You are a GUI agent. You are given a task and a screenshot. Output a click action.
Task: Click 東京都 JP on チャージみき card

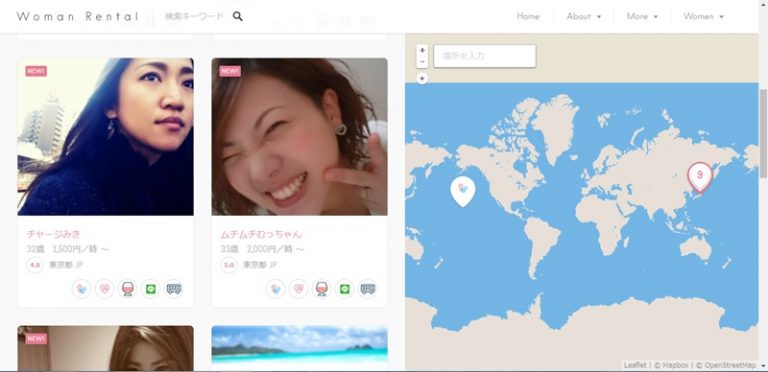[66, 265]
